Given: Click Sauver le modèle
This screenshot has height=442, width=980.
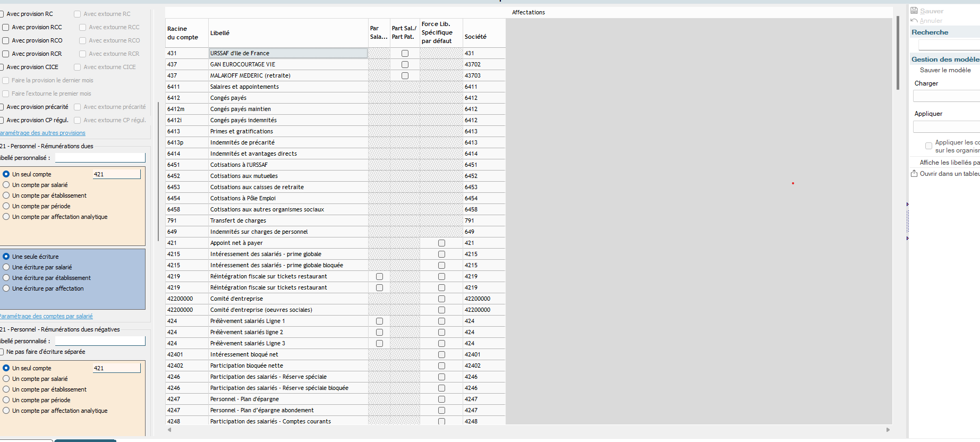Looking at the screenshot, I should 945,70.
